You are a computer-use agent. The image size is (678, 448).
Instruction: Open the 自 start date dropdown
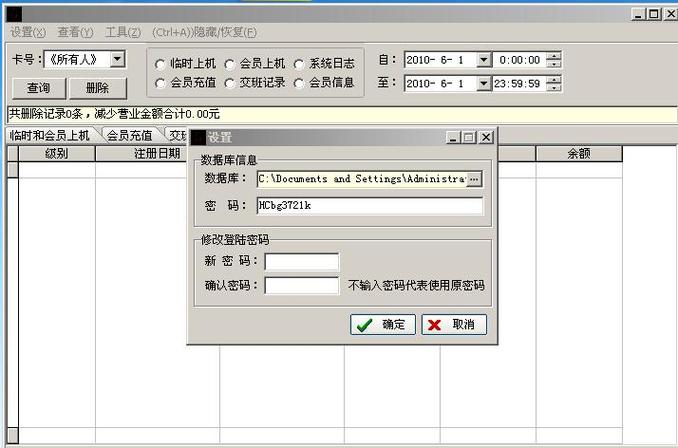tap(483, 60)
